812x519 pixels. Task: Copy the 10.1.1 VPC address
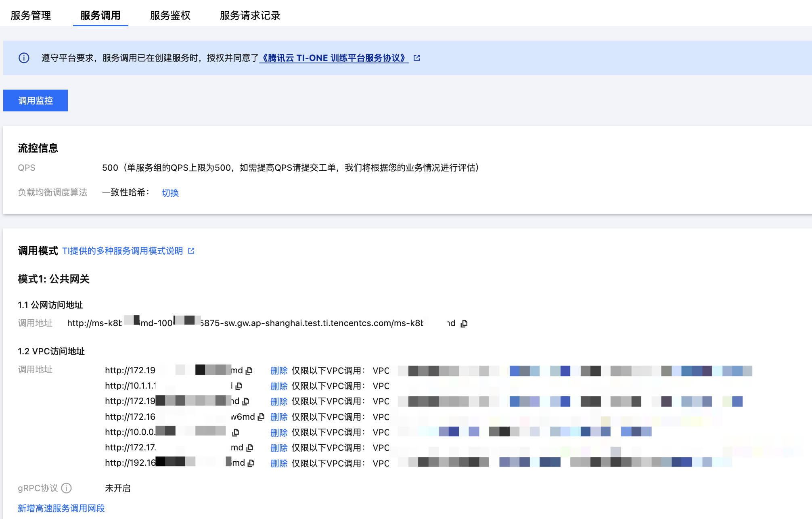(239, 386)
